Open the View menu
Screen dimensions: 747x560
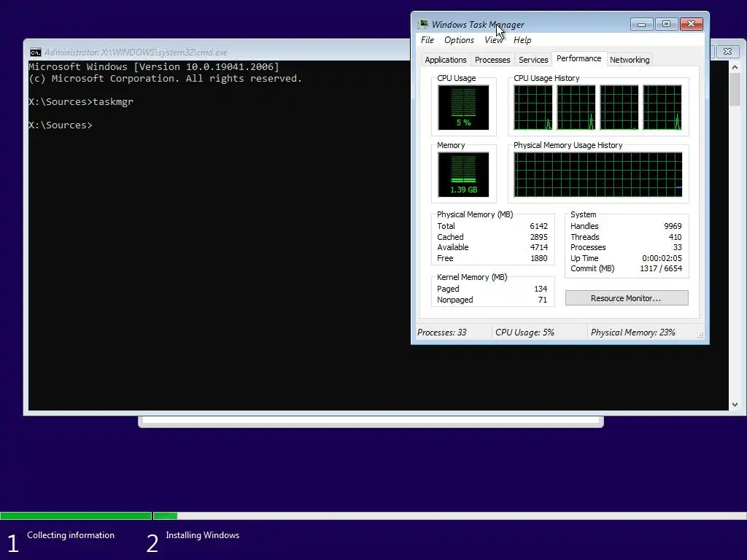pyautogui.click(x=493, y=40)
